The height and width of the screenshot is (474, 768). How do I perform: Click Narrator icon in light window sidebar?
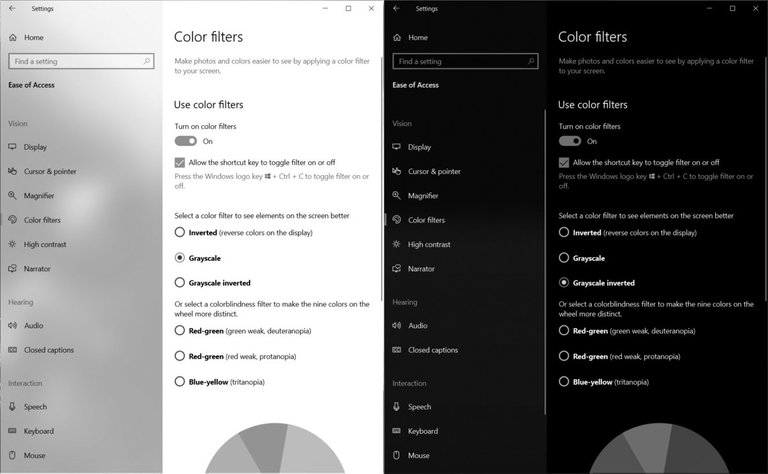(x=12, y=268)
